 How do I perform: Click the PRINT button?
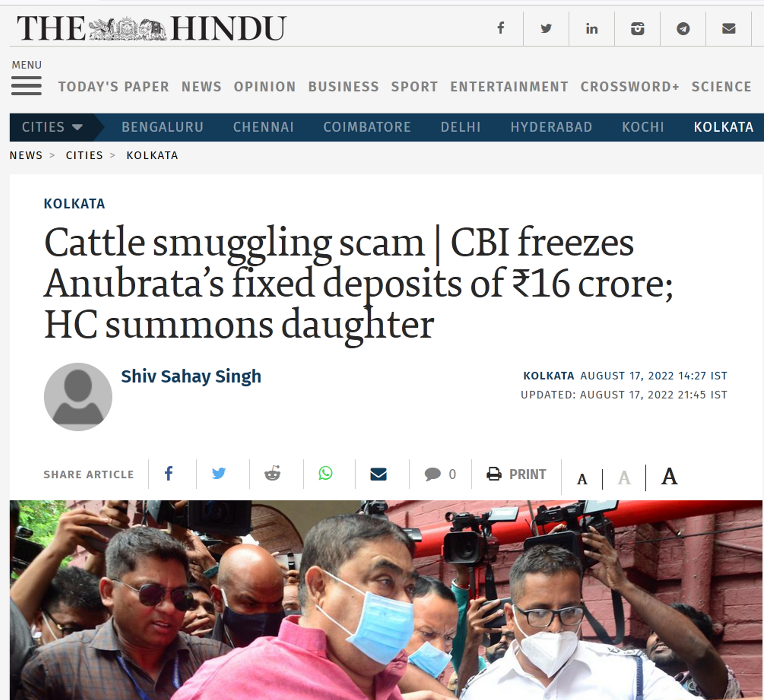pos(516,474)
